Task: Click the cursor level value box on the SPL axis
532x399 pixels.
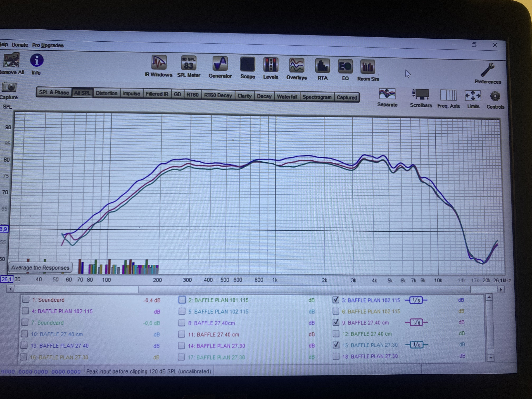Action: pos(4,229)
